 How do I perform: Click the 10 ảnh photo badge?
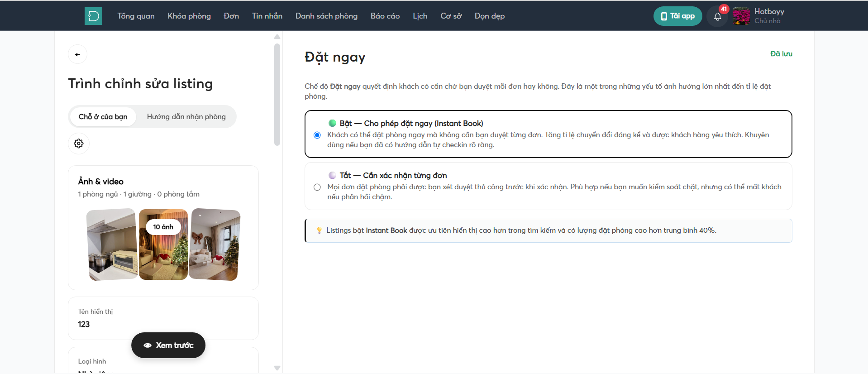point(163,227)
